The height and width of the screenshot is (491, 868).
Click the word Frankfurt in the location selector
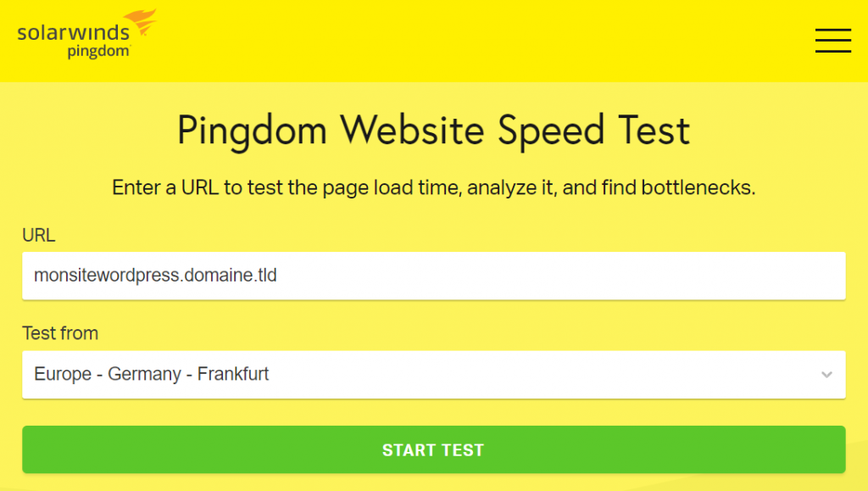pyautogui.click(x=233, y=374)
